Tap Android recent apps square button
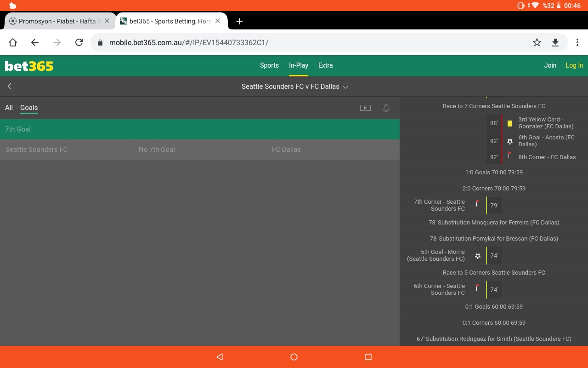This screenshot has width=588, height=368. pyautogui.click(x=368, y=357)
